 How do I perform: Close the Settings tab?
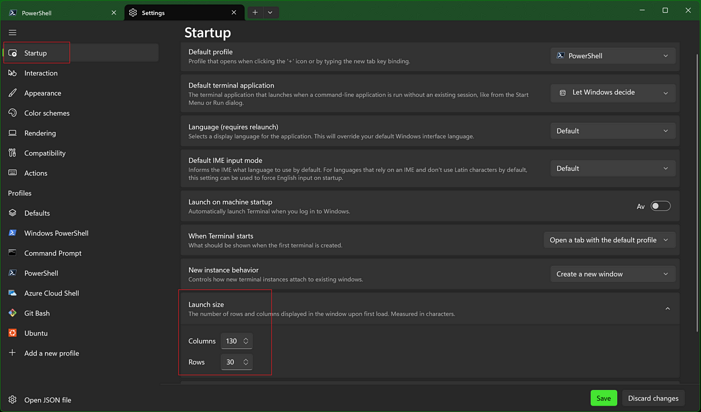[x=234, y=13]
